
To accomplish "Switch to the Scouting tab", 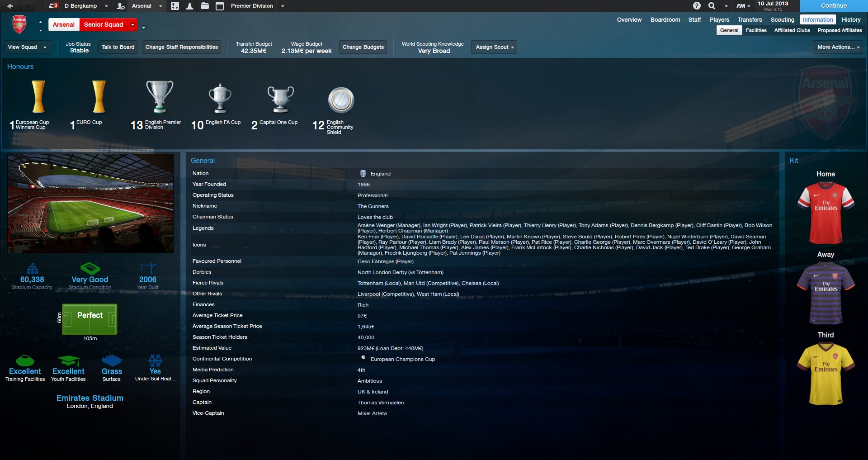I will (x=782, y=19).
